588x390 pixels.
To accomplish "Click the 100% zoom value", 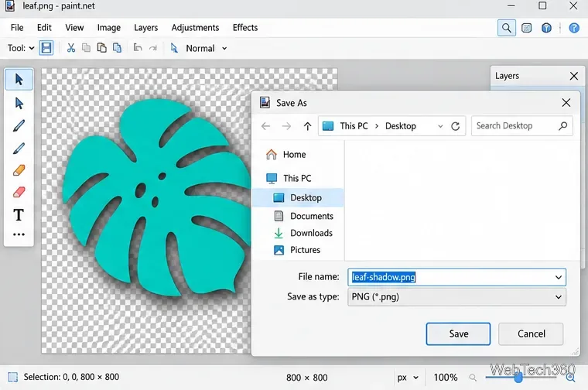I will [x=446, y=378].
